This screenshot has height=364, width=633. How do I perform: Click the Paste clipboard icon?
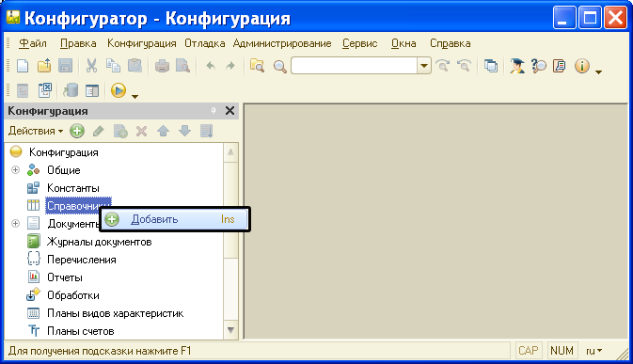click(135, 66)
